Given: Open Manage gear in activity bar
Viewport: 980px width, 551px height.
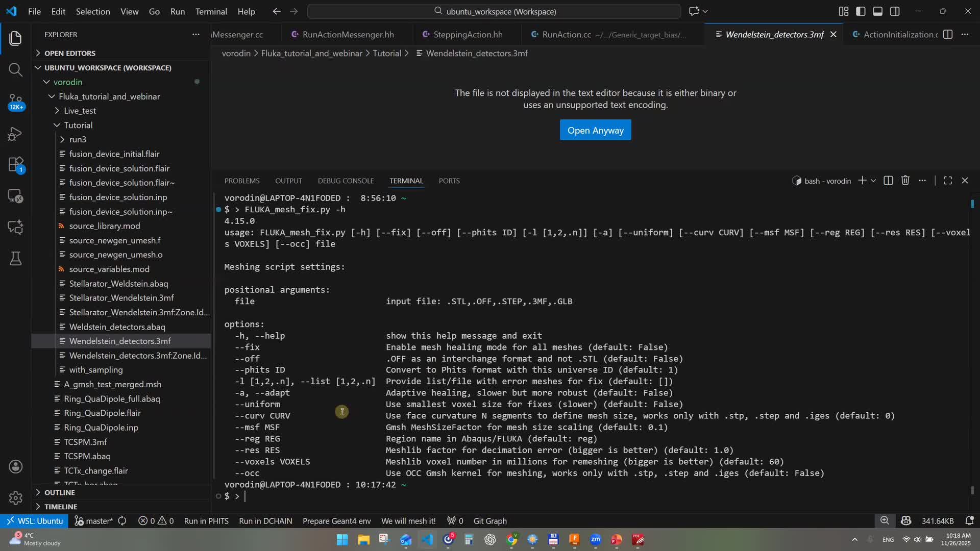Looking at the screenshot, I should click(15, 497).
